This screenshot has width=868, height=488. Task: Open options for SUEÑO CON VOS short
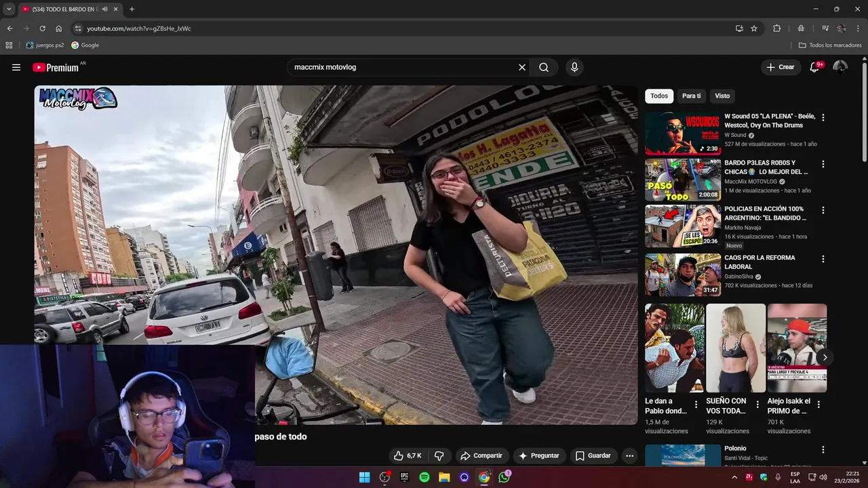click(757, 404)
